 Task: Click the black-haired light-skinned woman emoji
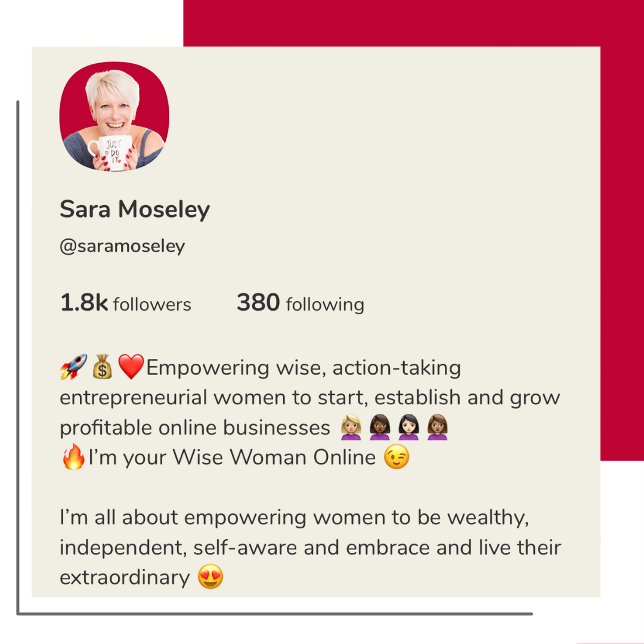409,428
